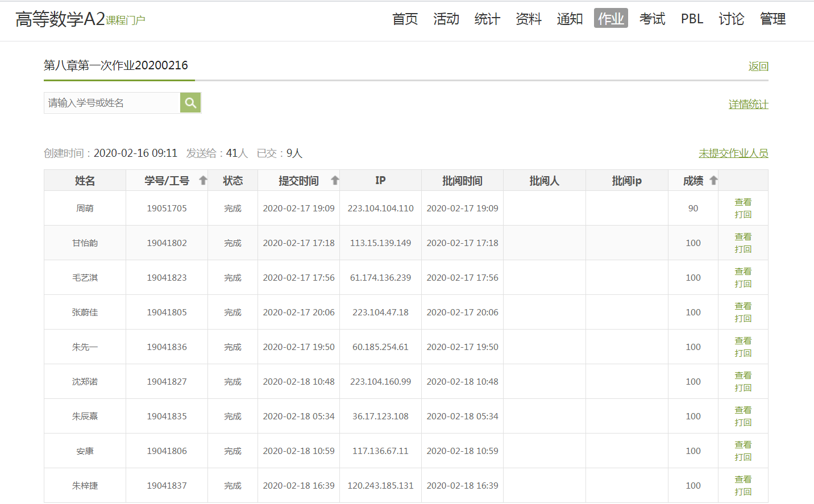This screenshot has width=814, height=504.
Task: Select the highlighted 作业 tab
Action: [x=611, y=18]
